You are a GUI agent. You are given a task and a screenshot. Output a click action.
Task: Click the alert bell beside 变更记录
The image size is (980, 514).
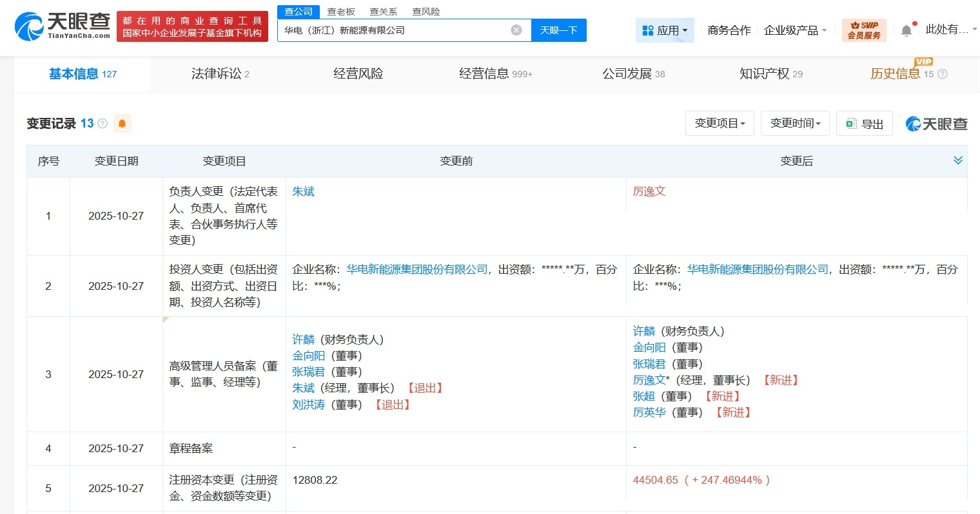click(x=122, y=123)
